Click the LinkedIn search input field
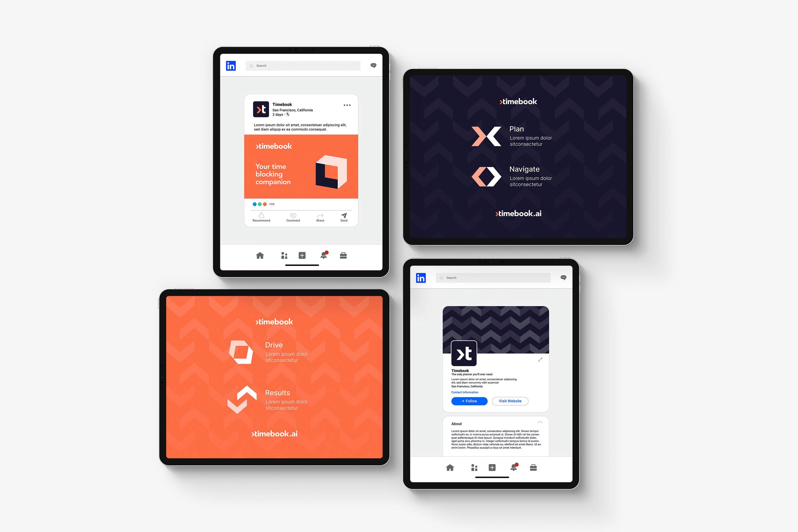 [x=302, y=65]
